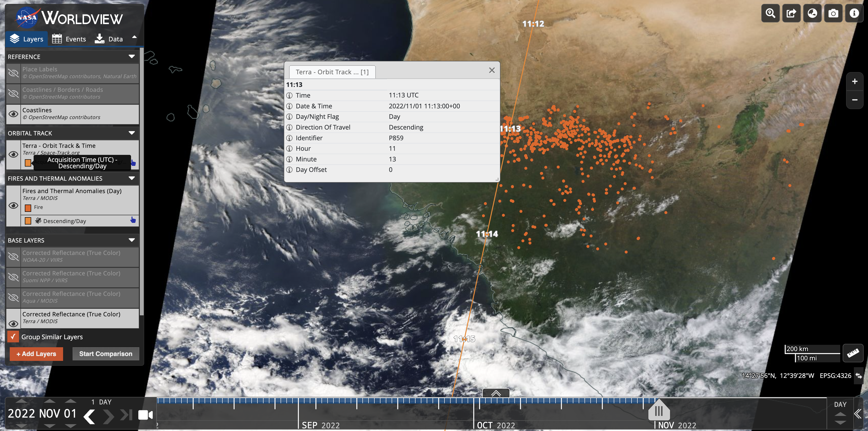Jump to the latest date icon

click(x=126, y=415)
